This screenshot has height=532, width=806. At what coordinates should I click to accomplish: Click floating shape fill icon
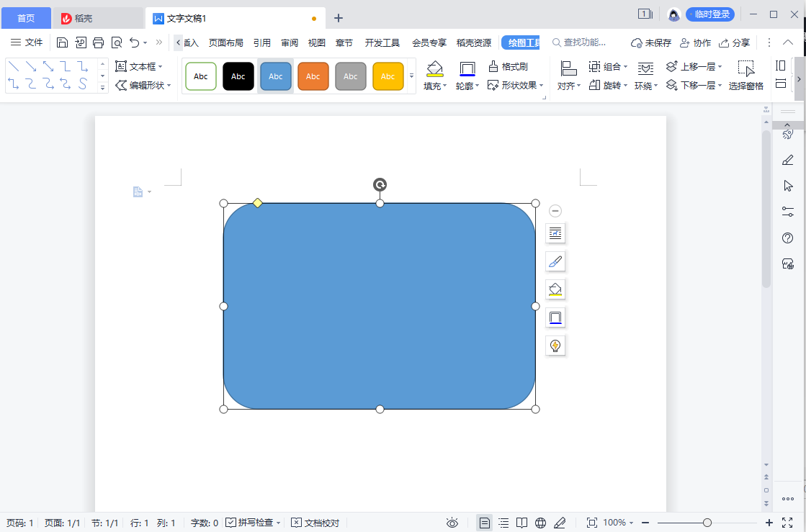[555, 289]
